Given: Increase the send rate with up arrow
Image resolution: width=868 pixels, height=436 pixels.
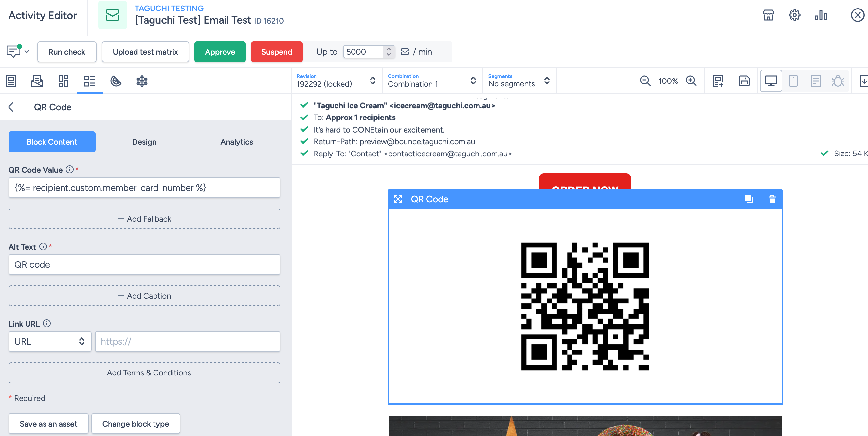Looking at the screenshot, I should pyautogui.click(x=389, y=49).
